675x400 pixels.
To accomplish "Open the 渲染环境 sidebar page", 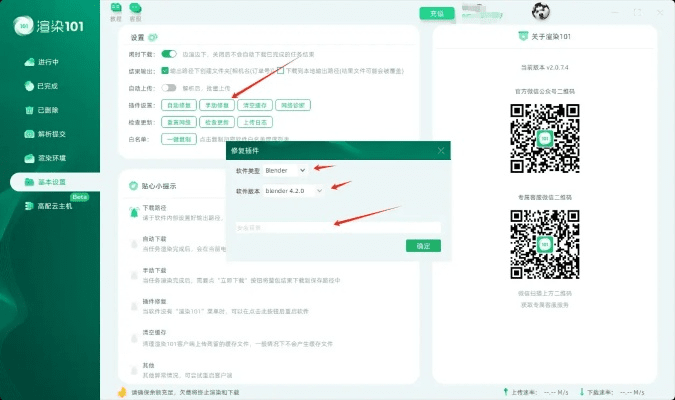I will 45,158.
